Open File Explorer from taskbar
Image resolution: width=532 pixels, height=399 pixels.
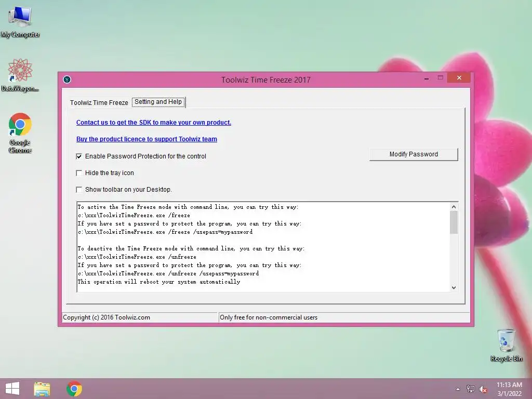42,389
